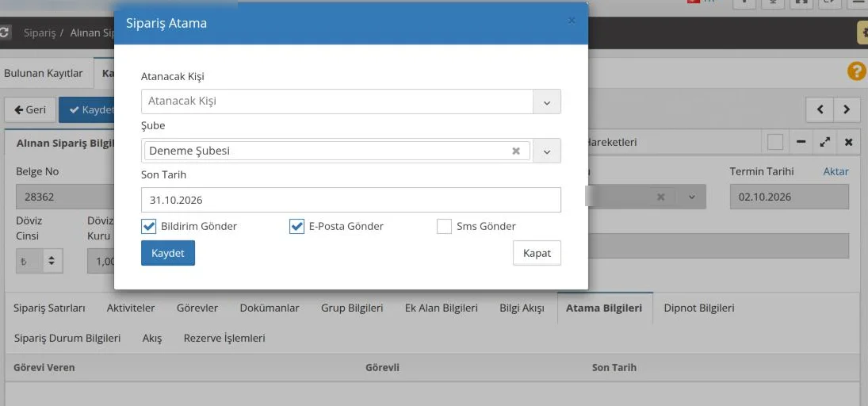Open Döviz Cinsi currency selector
868x406 pixels.
click(40, 261)
